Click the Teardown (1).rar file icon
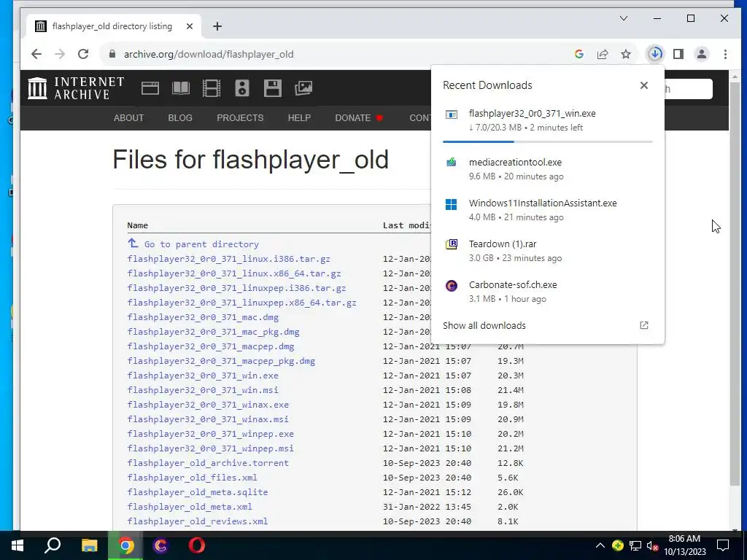Screen dimensions: 747x560 pyautogui.click(x=451, y=244)
